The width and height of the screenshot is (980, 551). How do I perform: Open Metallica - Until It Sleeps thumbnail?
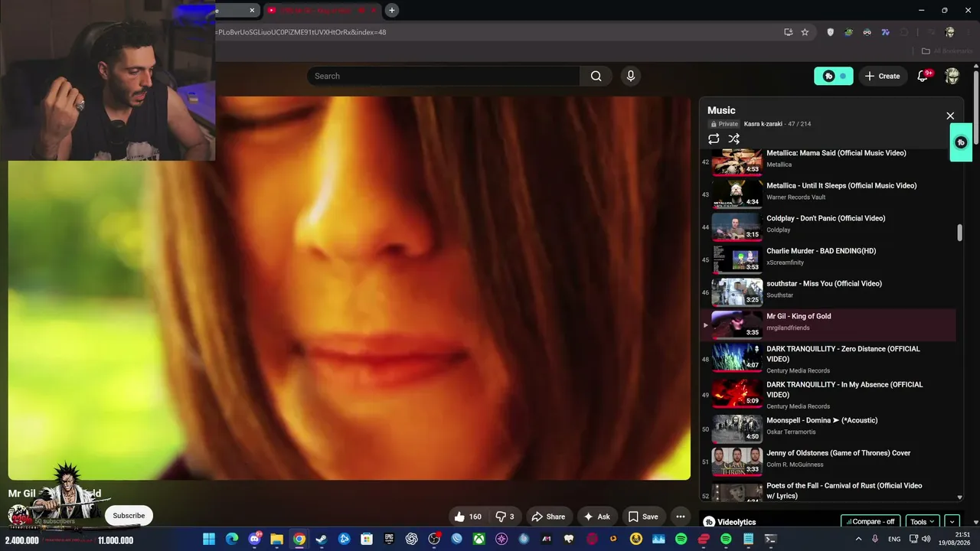coord(737,194)
